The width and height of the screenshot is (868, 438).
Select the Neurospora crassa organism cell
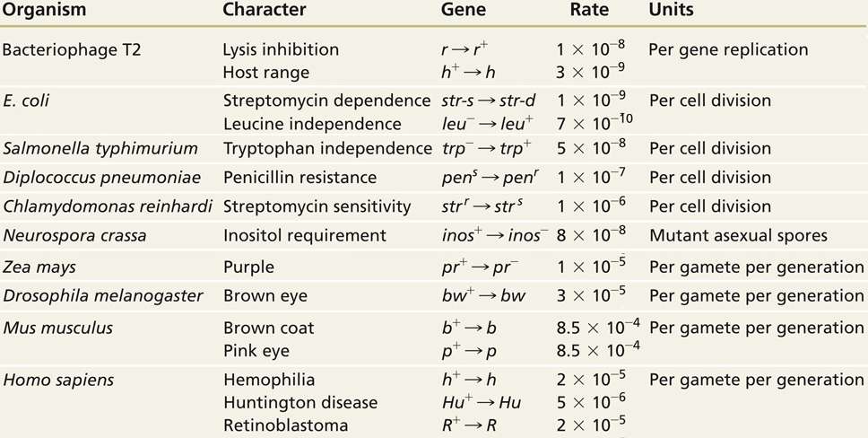[75, 236]
